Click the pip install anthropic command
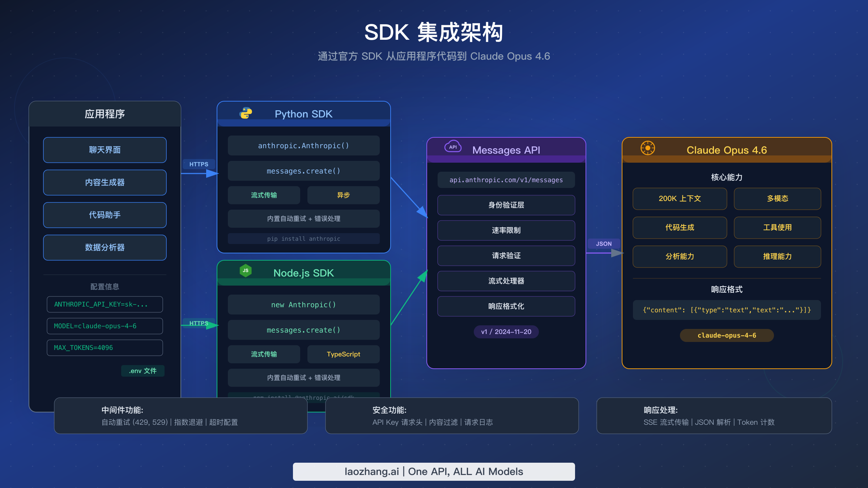 303,239
